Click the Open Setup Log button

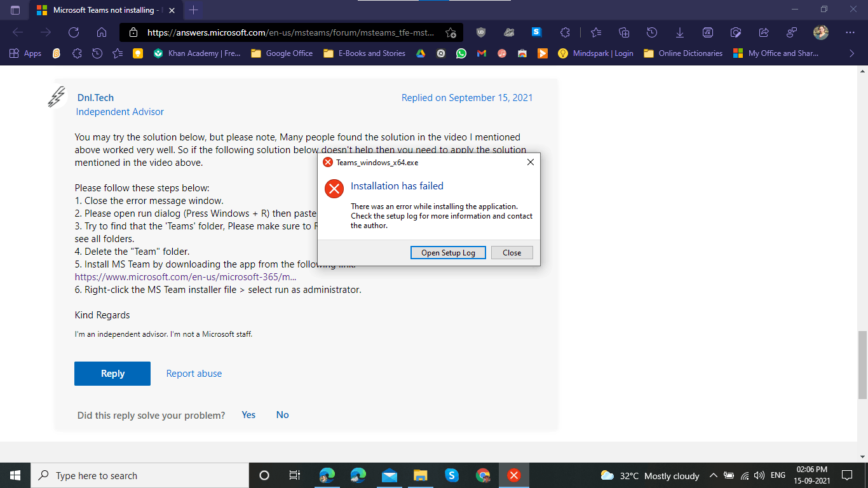[x=448, y=252]
